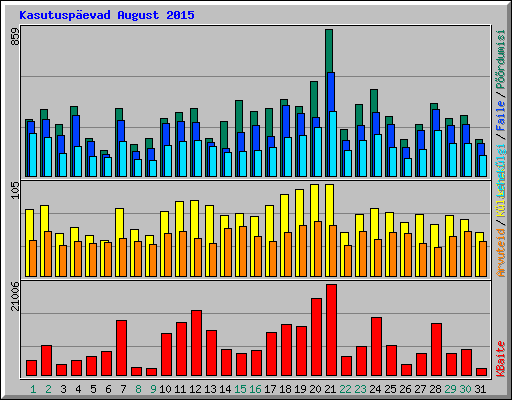The width and height of the screenshot is (512, 400).
Task: Pick day label '6' on x-axis
Action: click(x=108, y=389)
